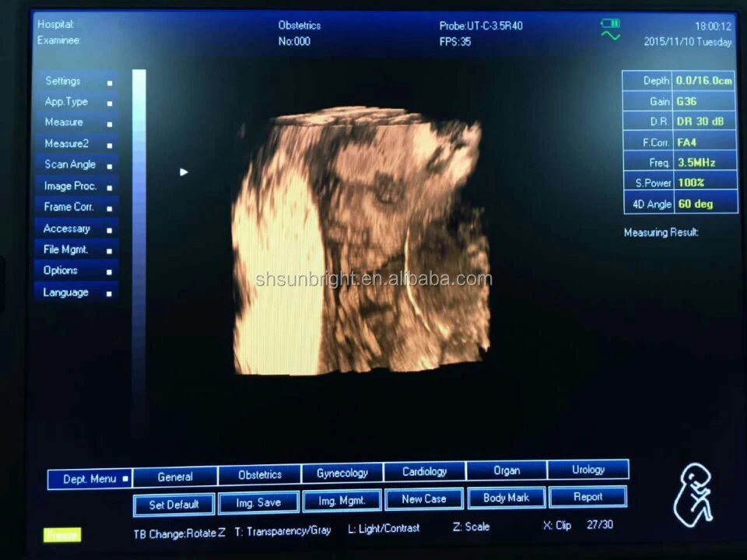Click the Img. Save button

pyautogui.click(x=258, y=503)
